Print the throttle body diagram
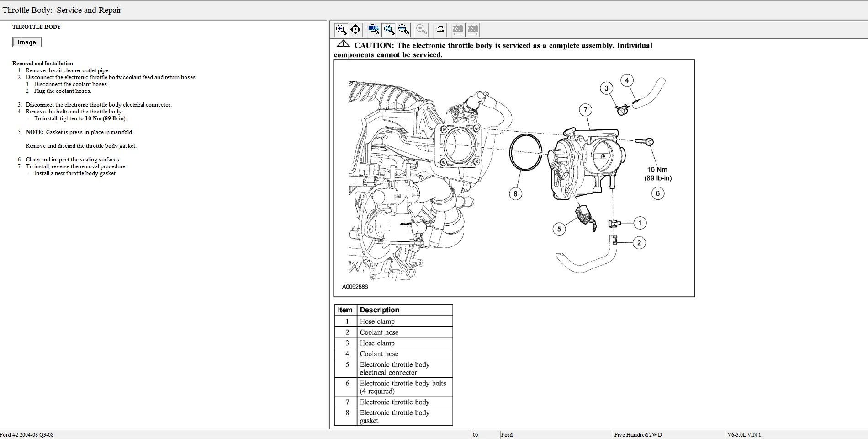Viewport: 868px width, 439px height. (x=440, y=30)
